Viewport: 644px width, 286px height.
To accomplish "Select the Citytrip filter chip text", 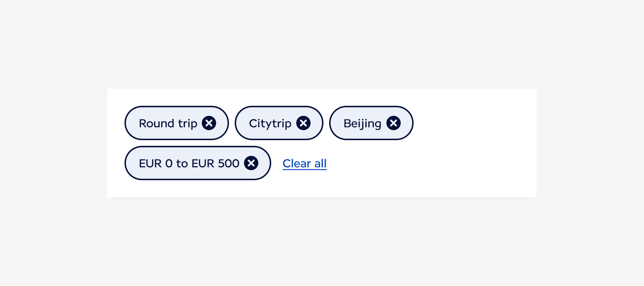I will click(x=270, y=123).
